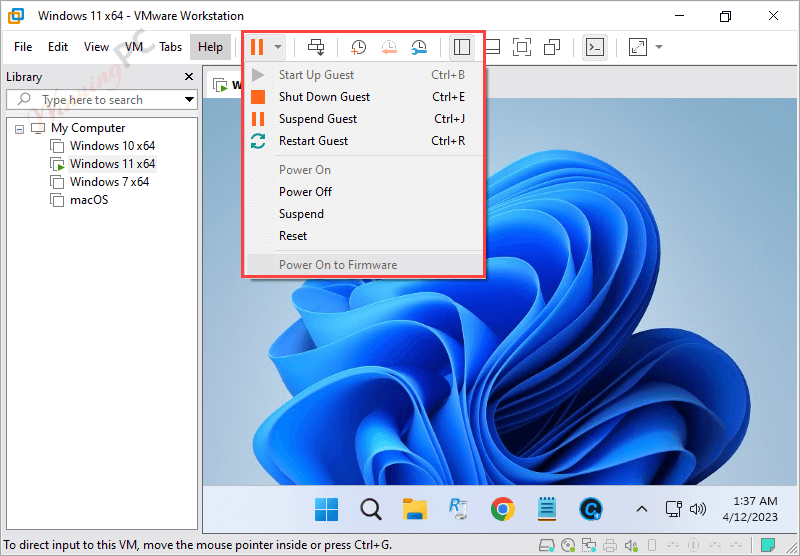Open the power options dropdown arrow
The image size is (800, 556).
(x=278, y=47)
